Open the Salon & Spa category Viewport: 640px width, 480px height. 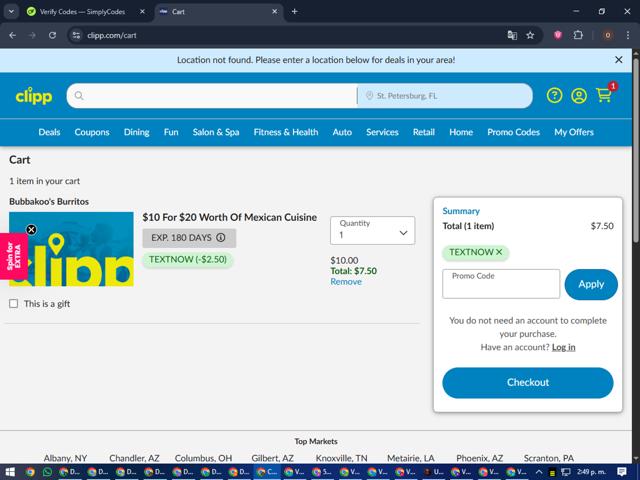pyautogui.click(x=216, y=132)
